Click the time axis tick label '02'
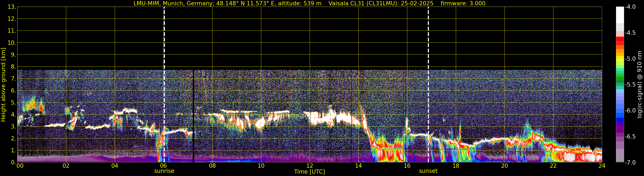 click(66, 166)
